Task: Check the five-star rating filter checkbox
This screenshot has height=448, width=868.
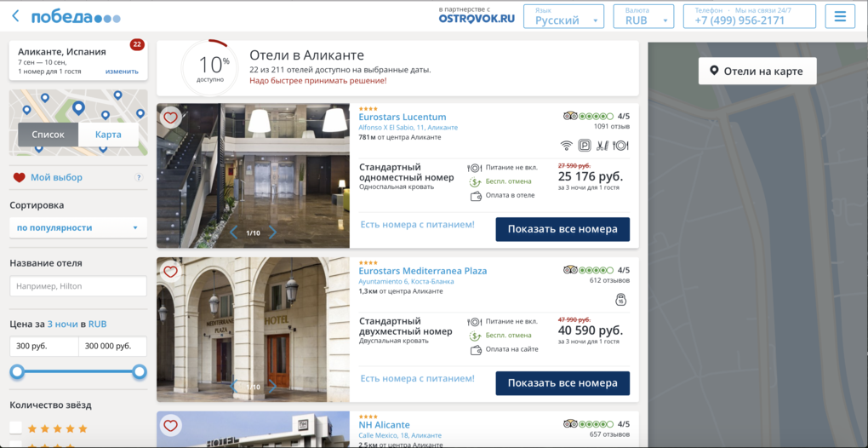Action: [16, 428]
